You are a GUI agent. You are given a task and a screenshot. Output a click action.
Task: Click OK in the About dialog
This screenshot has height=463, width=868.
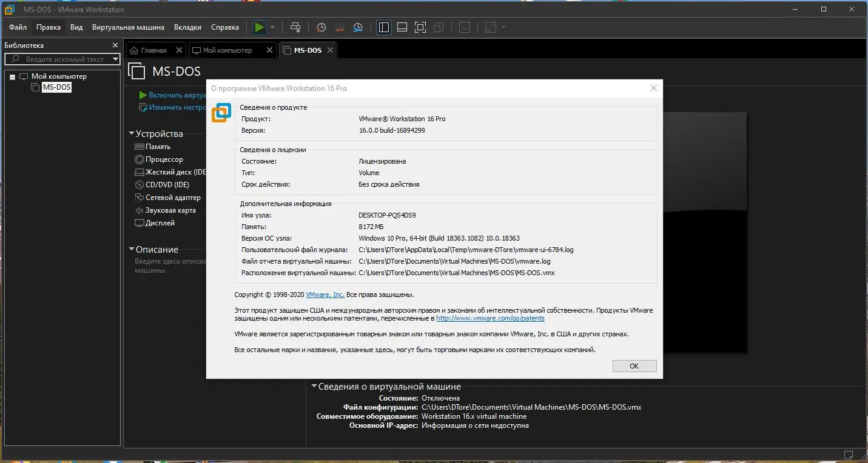coord(634,366)
